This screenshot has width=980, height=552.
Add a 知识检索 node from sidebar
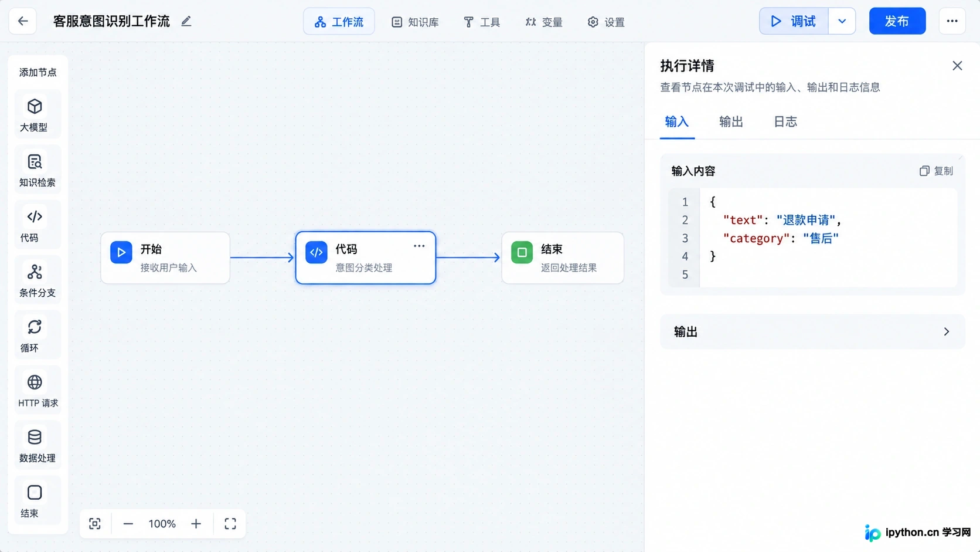coord(38,170)
